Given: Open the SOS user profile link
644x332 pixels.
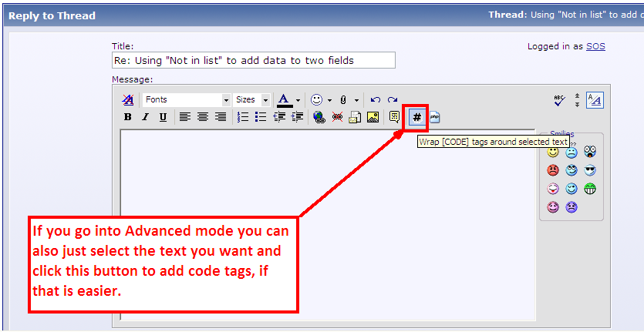Looking at the screenshot, I should (x=595, y=46).
